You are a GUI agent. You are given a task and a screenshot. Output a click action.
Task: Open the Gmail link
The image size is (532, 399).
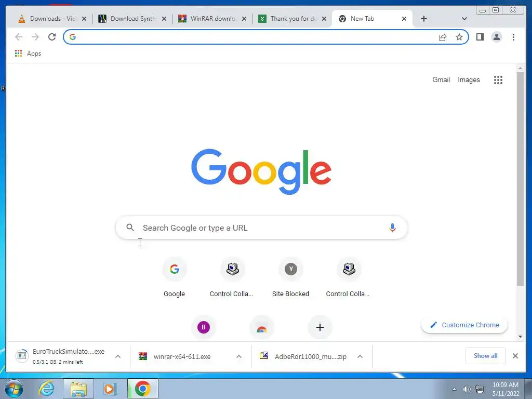[441, 79]
